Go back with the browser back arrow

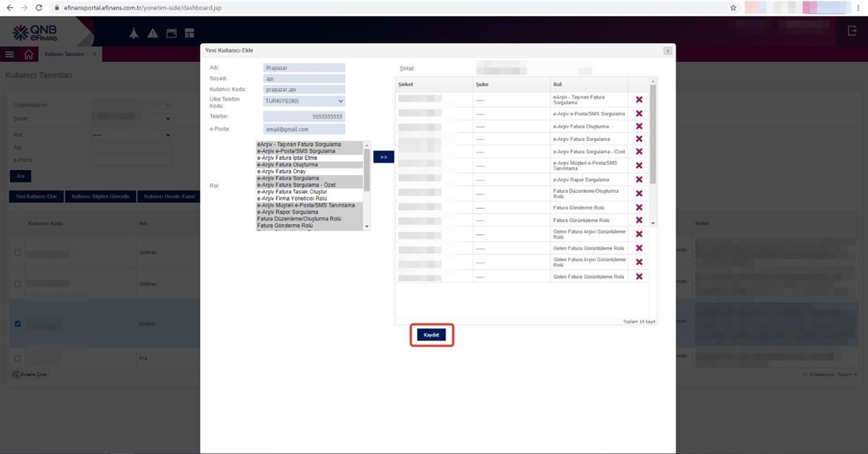[9, 8]
